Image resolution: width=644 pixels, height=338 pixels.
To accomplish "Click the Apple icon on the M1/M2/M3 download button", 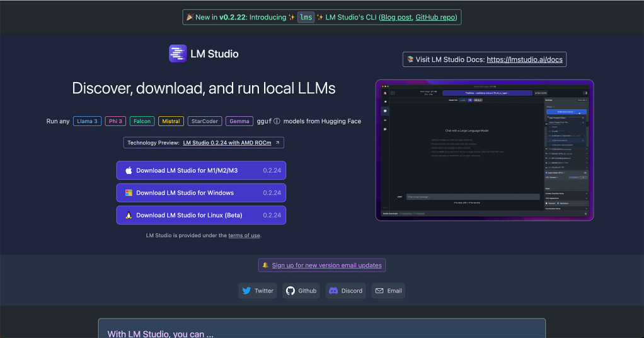I will (129, 170).
